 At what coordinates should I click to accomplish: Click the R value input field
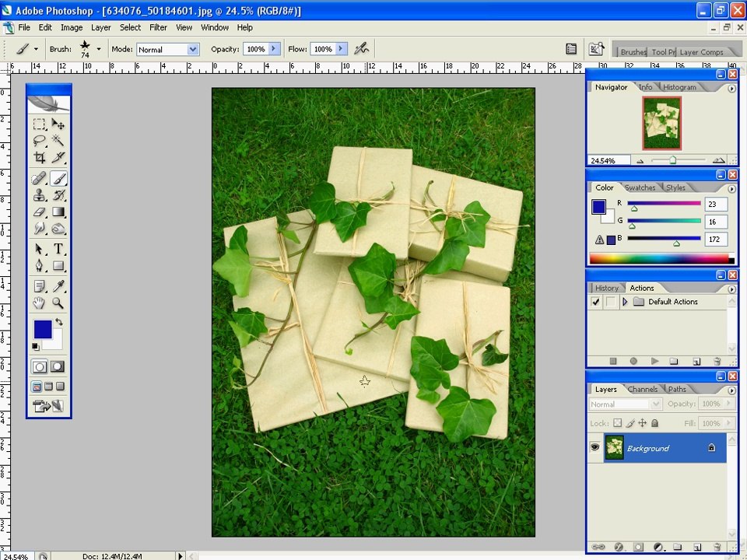click(x=716, y=205)
